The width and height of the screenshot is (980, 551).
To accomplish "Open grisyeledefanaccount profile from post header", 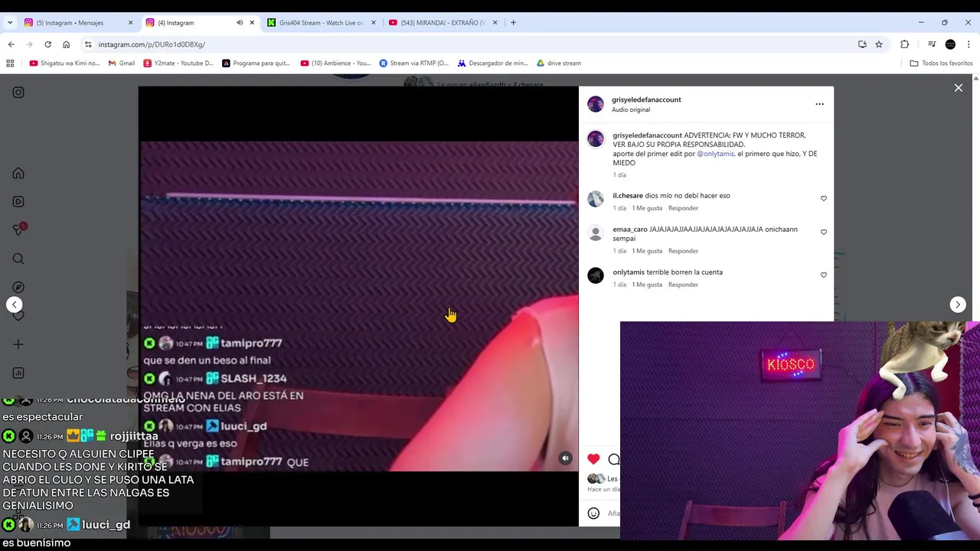I will point(646,99).
